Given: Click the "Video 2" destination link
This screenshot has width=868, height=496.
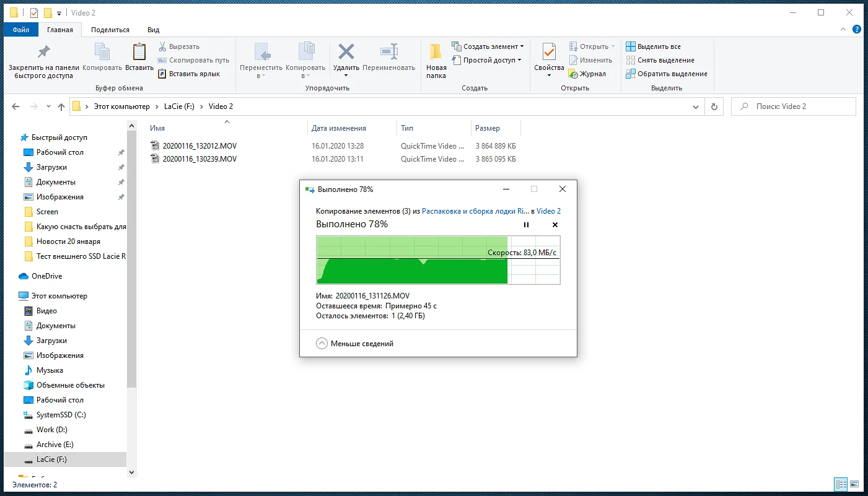Looking at the screenshot, I should [x=548, y=211].
